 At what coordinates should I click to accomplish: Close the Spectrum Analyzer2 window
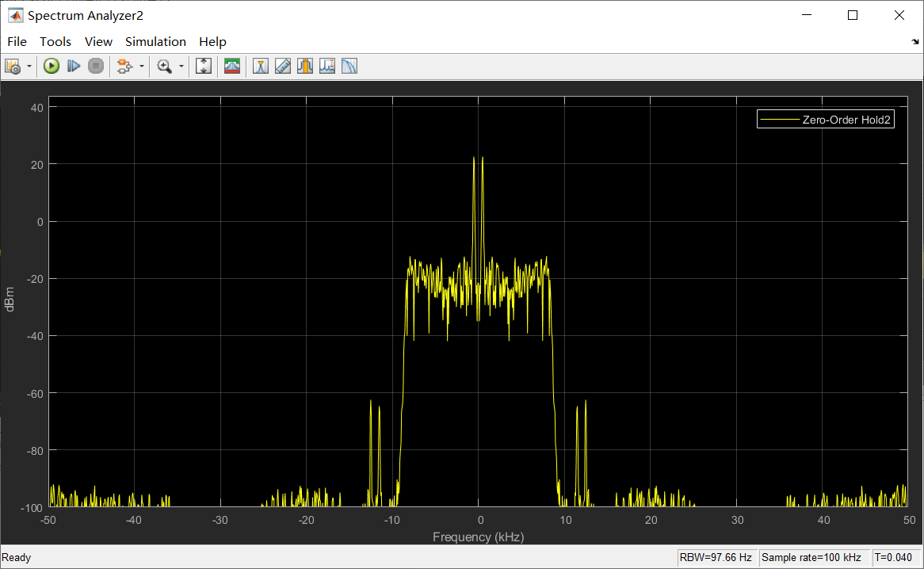(x=899, y=15)
